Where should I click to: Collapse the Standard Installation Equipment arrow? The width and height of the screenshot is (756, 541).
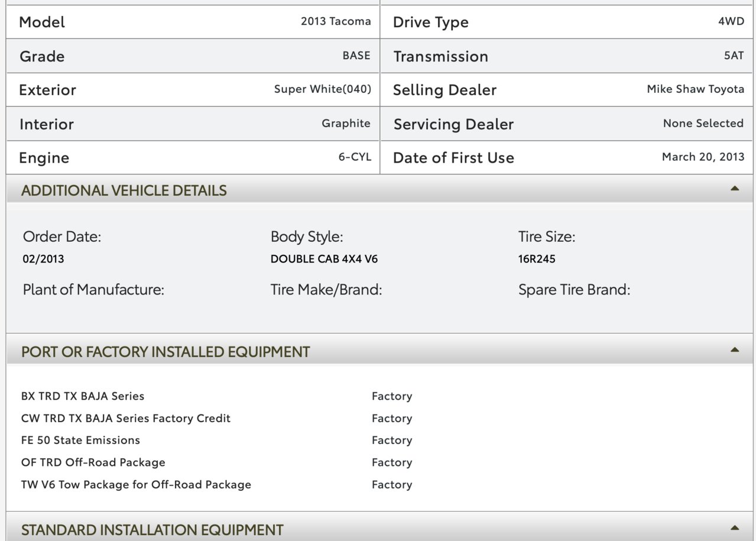click(x=735, y=527)
